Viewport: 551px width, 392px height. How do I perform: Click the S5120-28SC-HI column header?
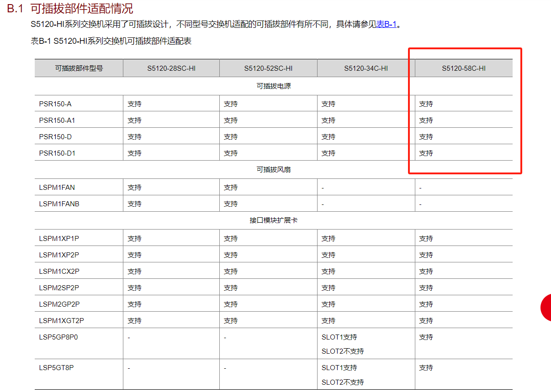[x=171, y=68]
